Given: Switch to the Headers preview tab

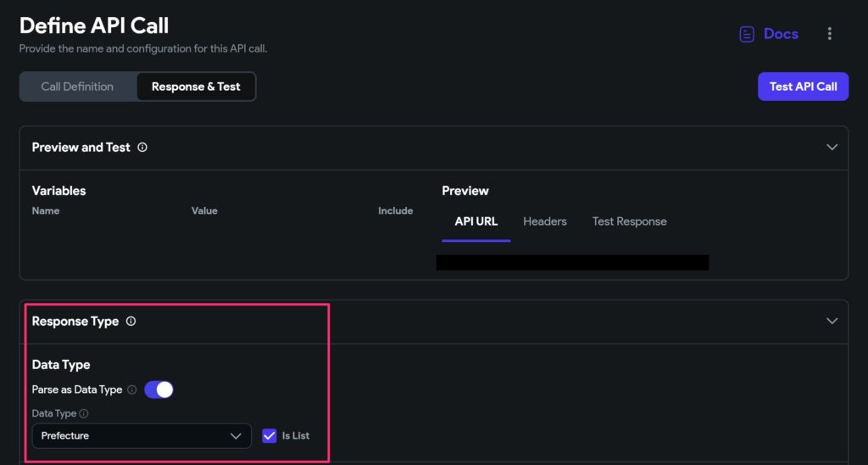Looking at the screenshot, I should point(544,221).
